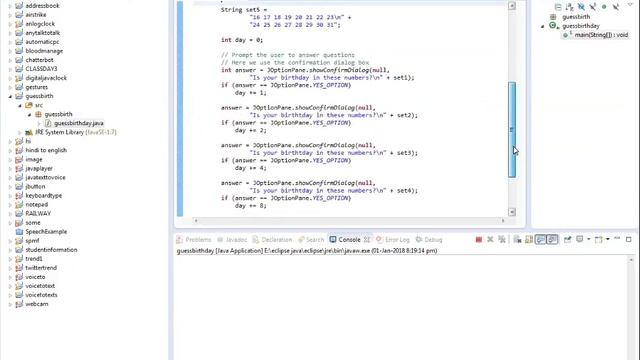Expand the guessbirthday.java tree node
Image resolution: width=640 pixels, height=360 pixels.
(x=40, y=123)
